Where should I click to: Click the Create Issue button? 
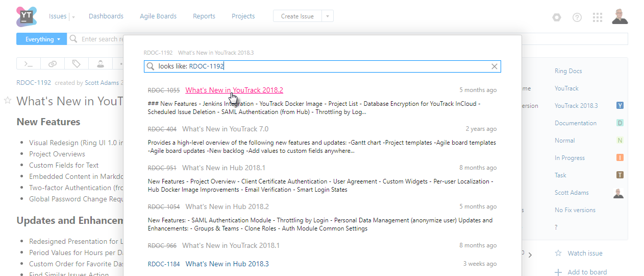(297, 16)
